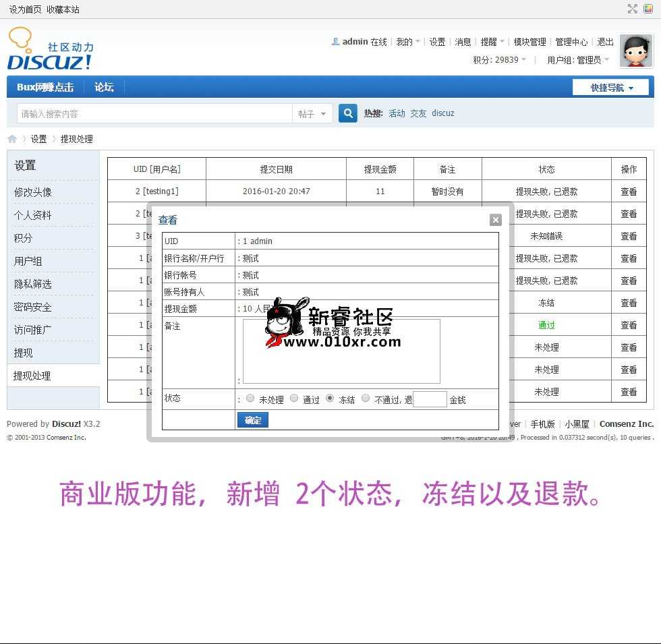
Task: Click the blue search magnifier button
Action: click(347, 113)
